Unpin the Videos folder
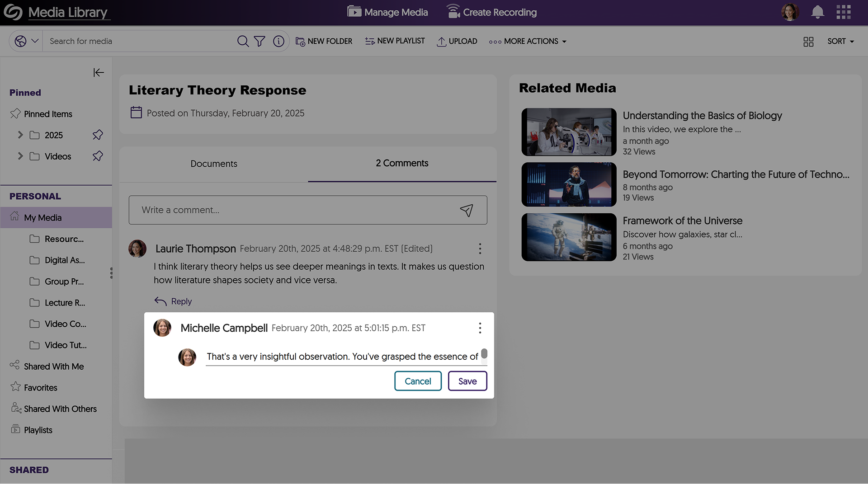This screenshot has height=484, width=868. click(x=98, y=156)
